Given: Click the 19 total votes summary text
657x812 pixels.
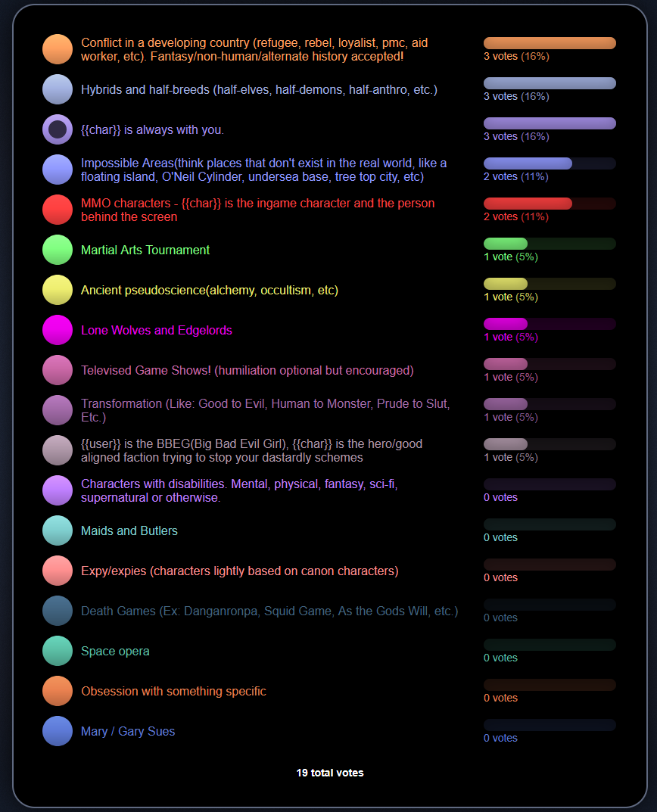Looking at the screenshot, I should click(x=330, y=773).
